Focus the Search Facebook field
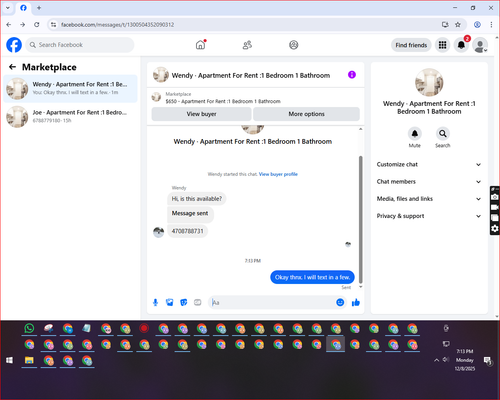Viewport: 500px width, 400px height. [80, 45]
